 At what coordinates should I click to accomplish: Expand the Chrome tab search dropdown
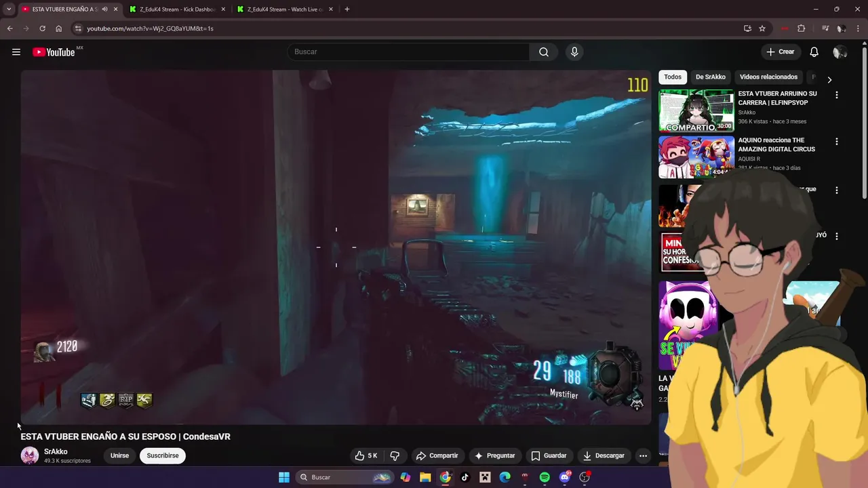pos(9,9)
